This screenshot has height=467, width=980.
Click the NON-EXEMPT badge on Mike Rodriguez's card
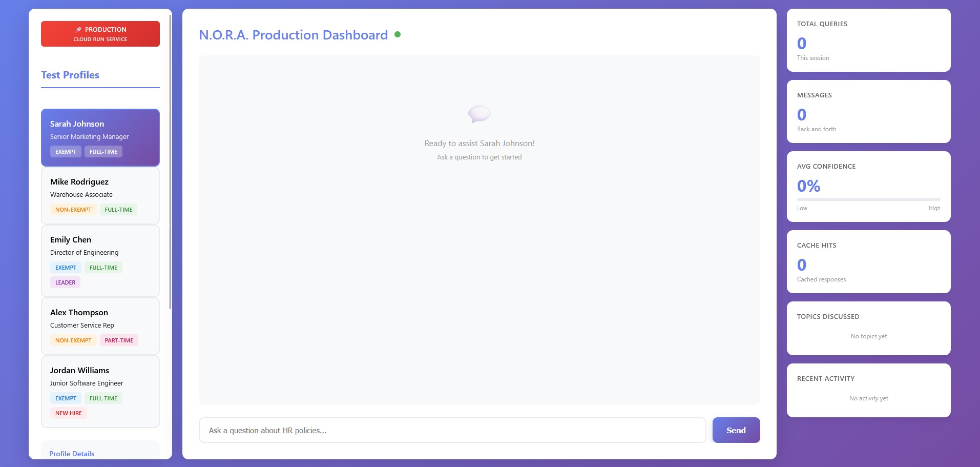pyautogui.click(x=73, y=209)
